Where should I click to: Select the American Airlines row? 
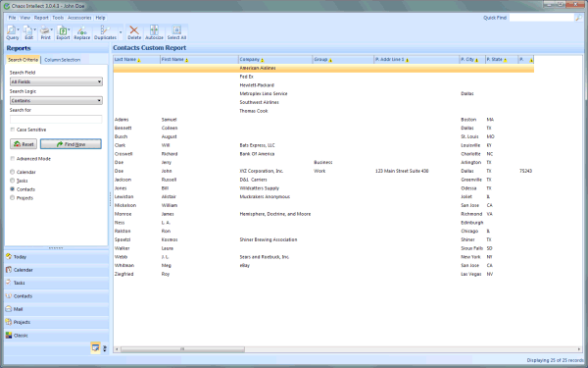point(323,68)
